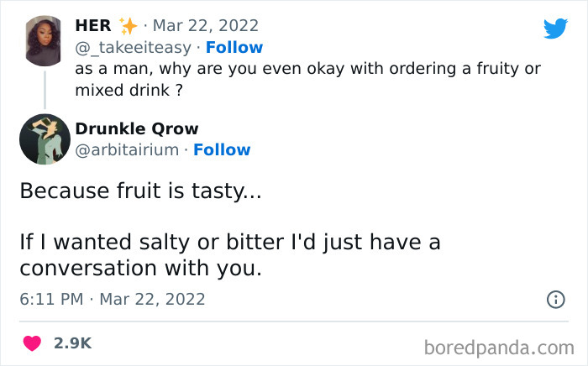The image size is (588, 366).
Task: Open the @_takeeiteasy handle link
Action: (132, 47)
